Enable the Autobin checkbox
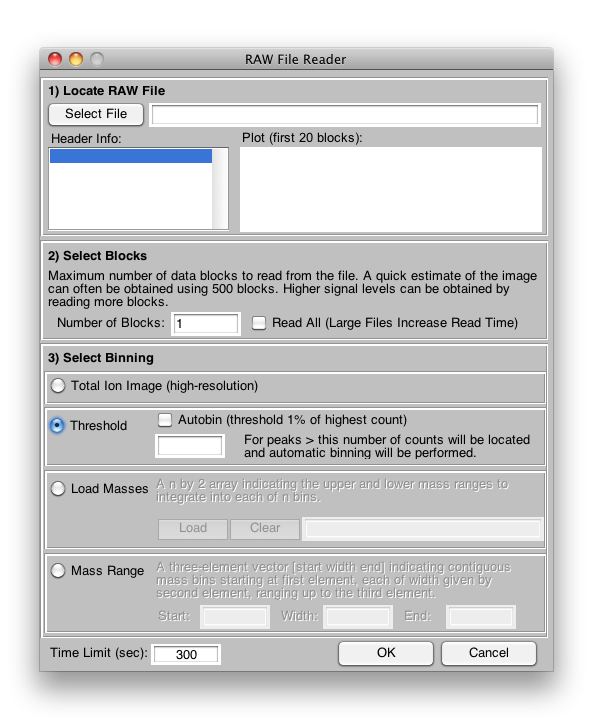The image size is (601, 719). click(x=166, y=420)
